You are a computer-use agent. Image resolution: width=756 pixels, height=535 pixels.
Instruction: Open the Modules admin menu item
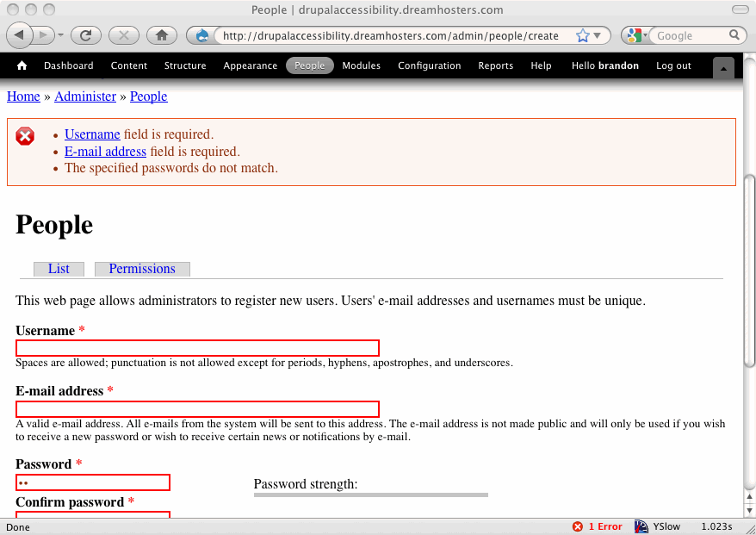tap(361, 65)
